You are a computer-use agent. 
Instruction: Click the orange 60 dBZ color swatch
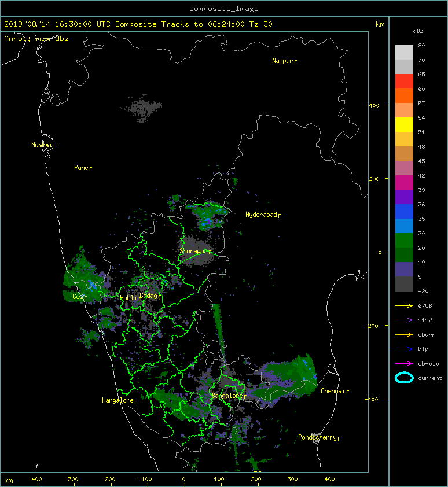(x=404, y=95)
